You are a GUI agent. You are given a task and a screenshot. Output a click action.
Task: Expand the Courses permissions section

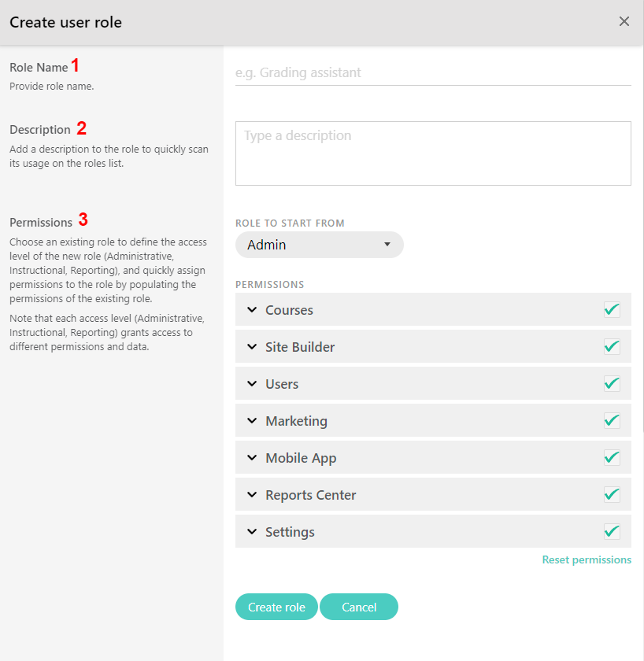tap(252, 309)
